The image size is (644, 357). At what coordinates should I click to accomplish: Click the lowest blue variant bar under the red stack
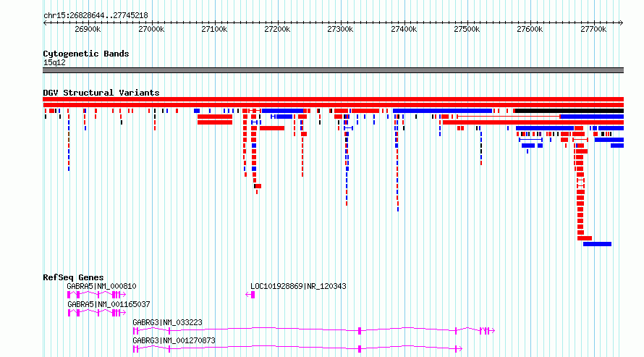click(597, 244)
